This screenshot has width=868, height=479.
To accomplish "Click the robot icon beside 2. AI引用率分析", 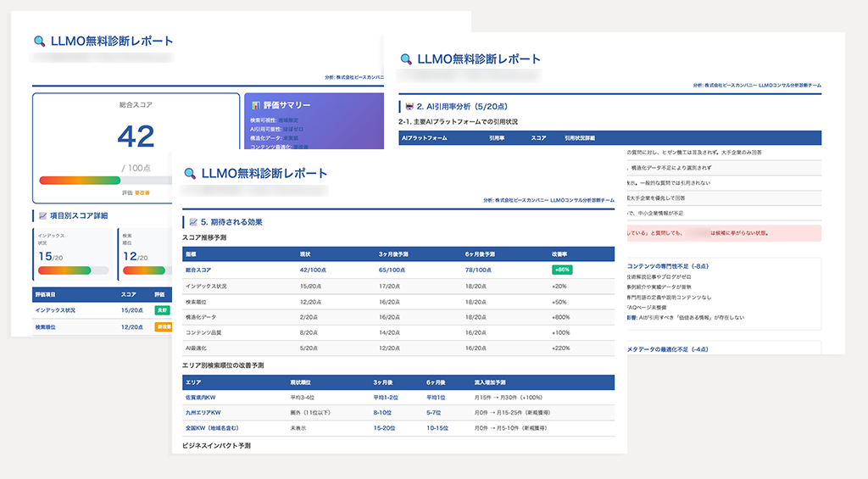I will 409,106.
